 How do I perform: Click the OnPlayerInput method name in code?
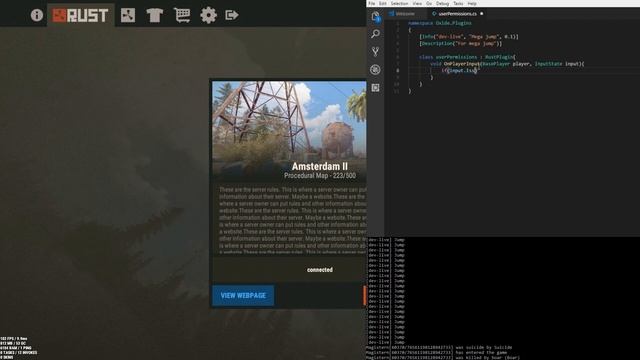click(x=462, y=64)
